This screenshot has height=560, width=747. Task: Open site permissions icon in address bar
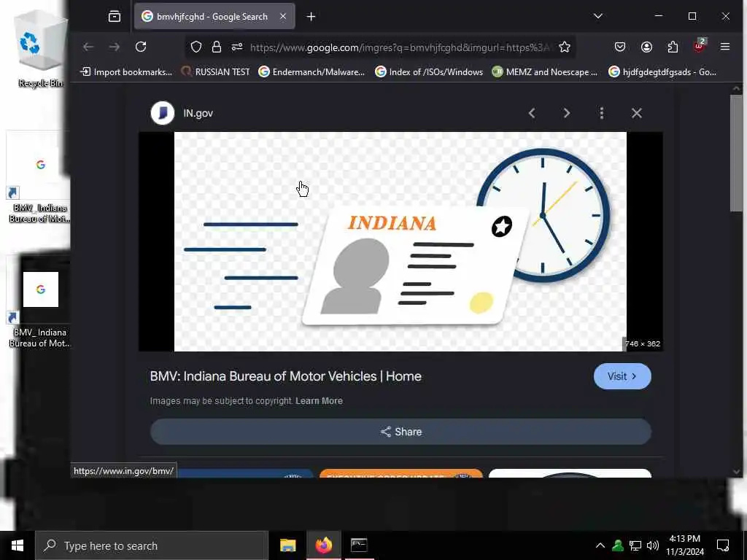(x=237, y=47)
